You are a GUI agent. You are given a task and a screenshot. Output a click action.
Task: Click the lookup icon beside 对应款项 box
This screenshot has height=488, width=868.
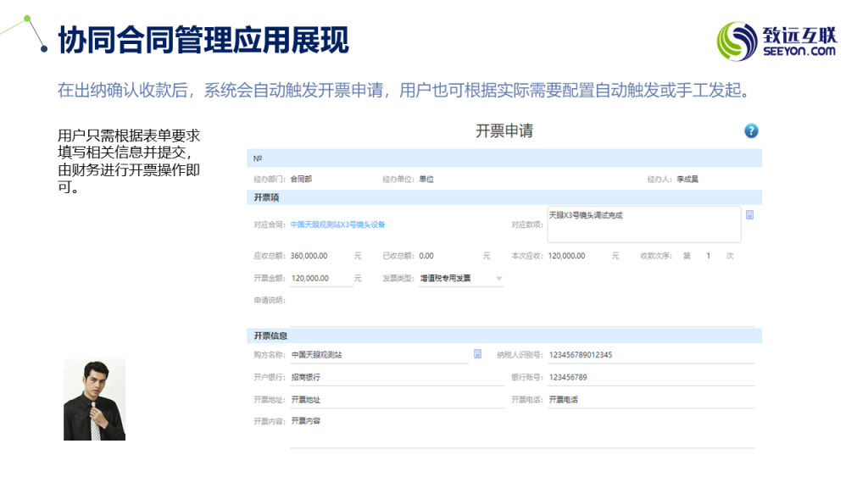click(749, 215)
